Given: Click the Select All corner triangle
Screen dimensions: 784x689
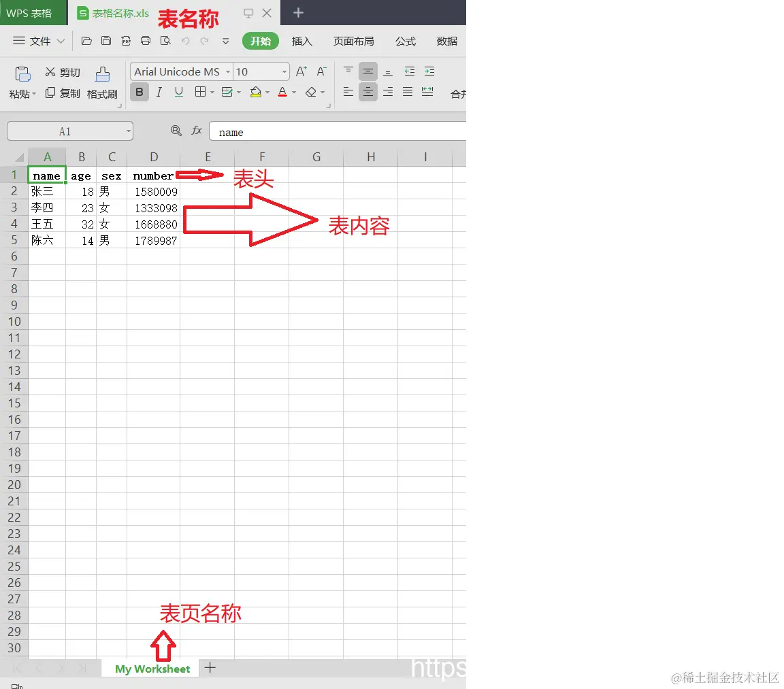Looking at the screenshot, I should (x=19, y=157).
